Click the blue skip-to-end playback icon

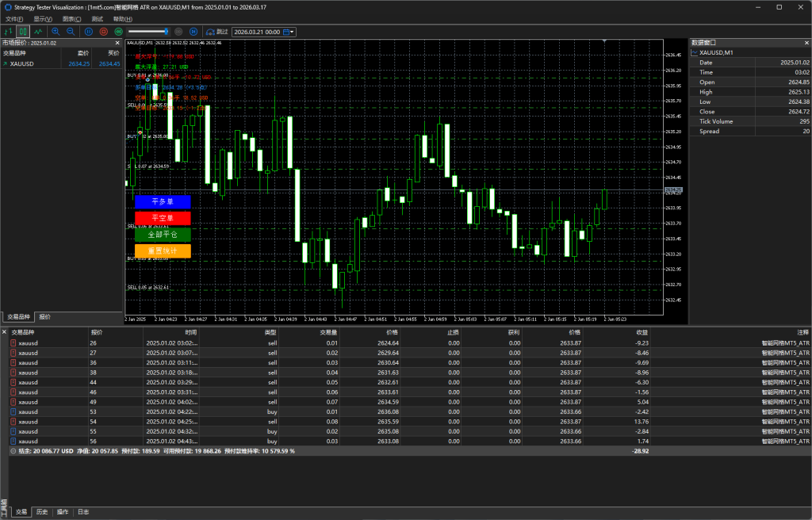(194, 32)
